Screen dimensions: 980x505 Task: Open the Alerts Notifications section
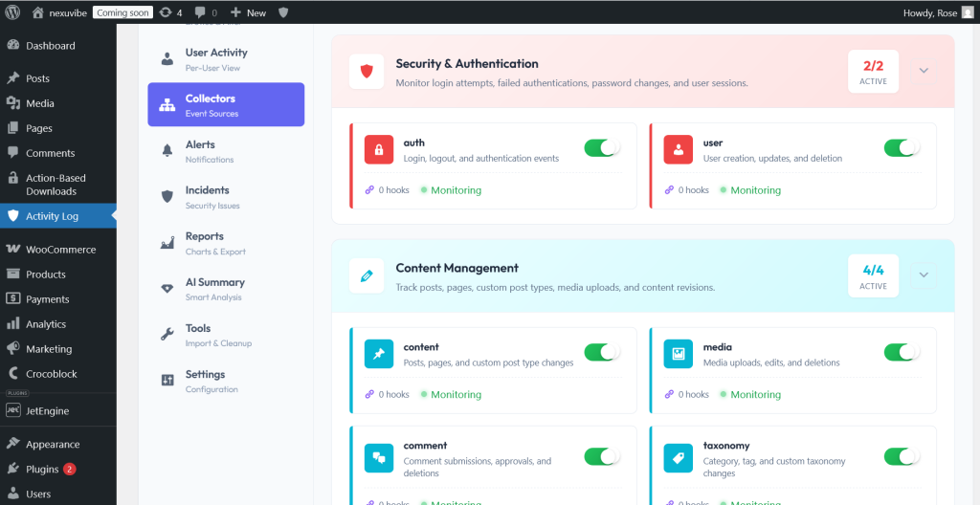pos(226,151)
